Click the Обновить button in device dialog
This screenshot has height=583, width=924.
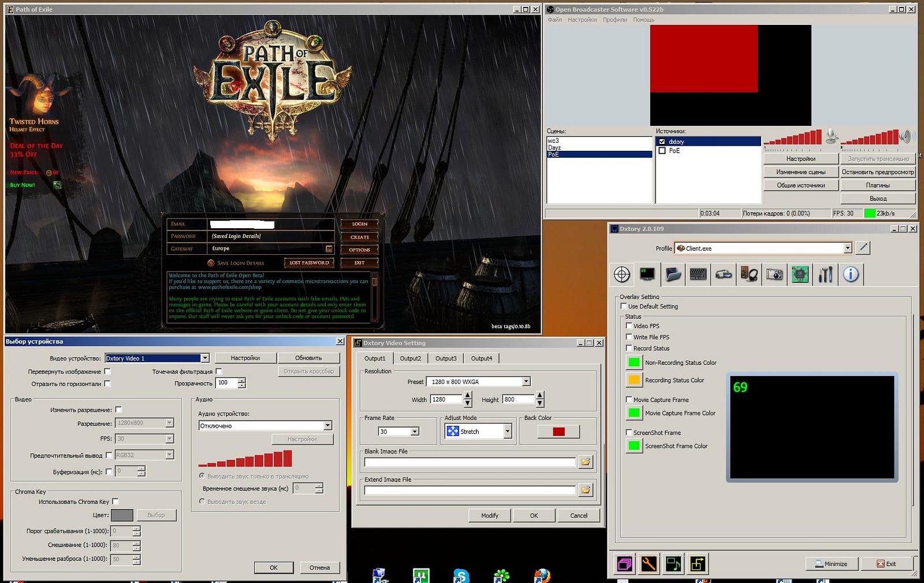tap(308, 358)
